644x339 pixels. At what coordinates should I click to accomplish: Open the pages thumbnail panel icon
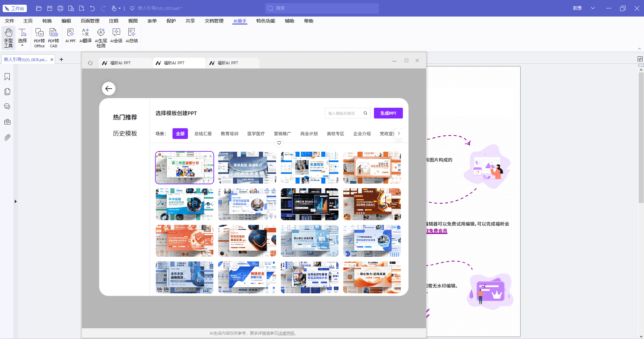(7, 92)
